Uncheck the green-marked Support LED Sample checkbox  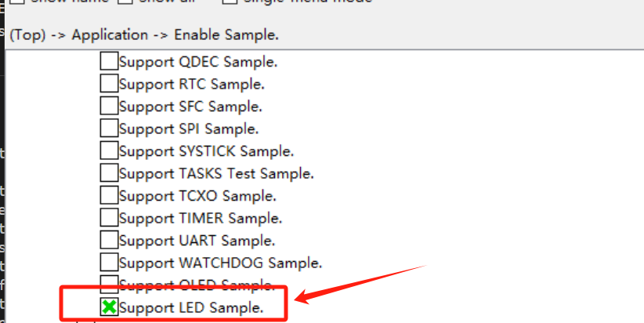pyautogui.click(x=109, y=307)
